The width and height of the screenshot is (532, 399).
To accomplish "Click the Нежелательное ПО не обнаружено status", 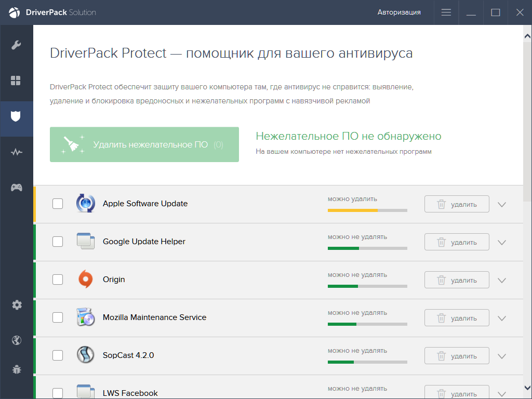I will (x=349, y=136).
